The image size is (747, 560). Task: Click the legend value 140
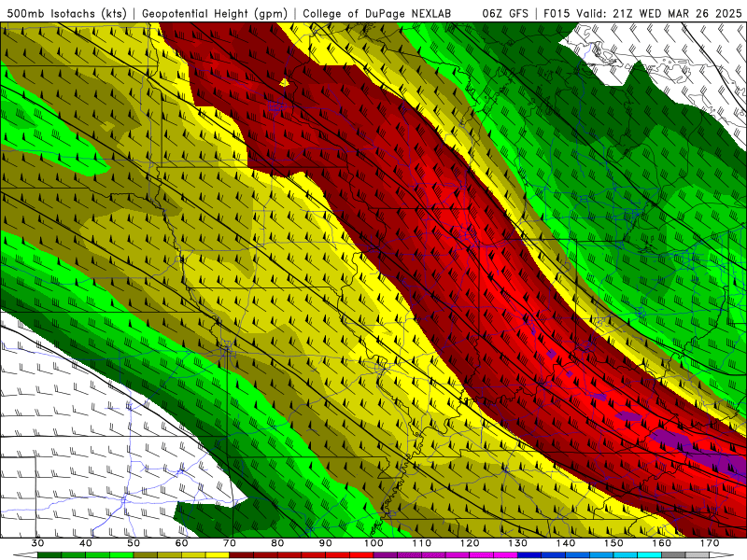tap(566, 543)
